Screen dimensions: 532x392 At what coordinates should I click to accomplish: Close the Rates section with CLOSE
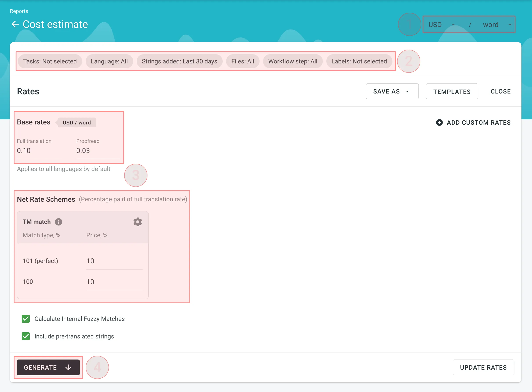[x=500, y=91]
